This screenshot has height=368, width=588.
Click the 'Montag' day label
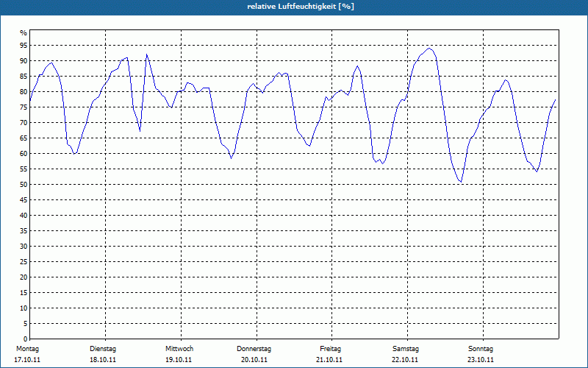pyautogui.click(x=27, y=349)
